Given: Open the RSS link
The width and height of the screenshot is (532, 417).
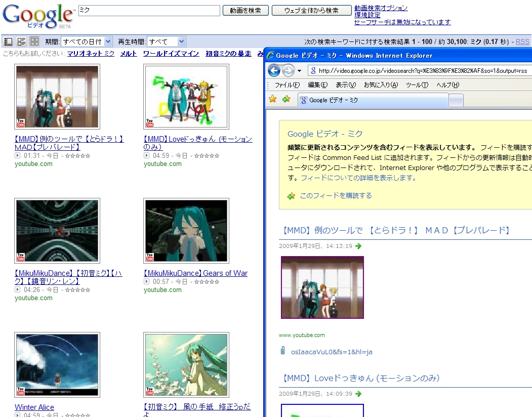Looking at the screenshot, I should pyautogui.click(x=522, y=41).
